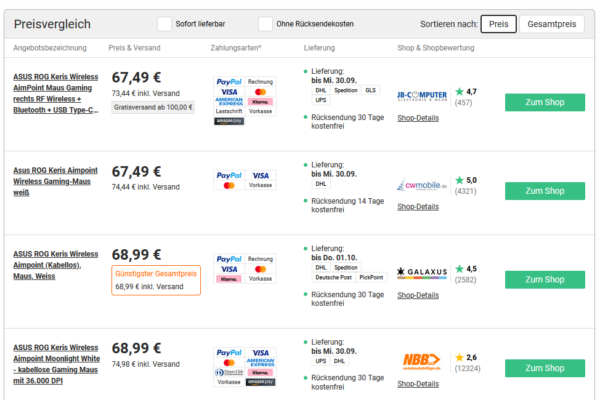Image resolution: width=600 pixels, height=400 pixels.
Task: Click UPS tag in NBB row
Action: coord(321,361)
